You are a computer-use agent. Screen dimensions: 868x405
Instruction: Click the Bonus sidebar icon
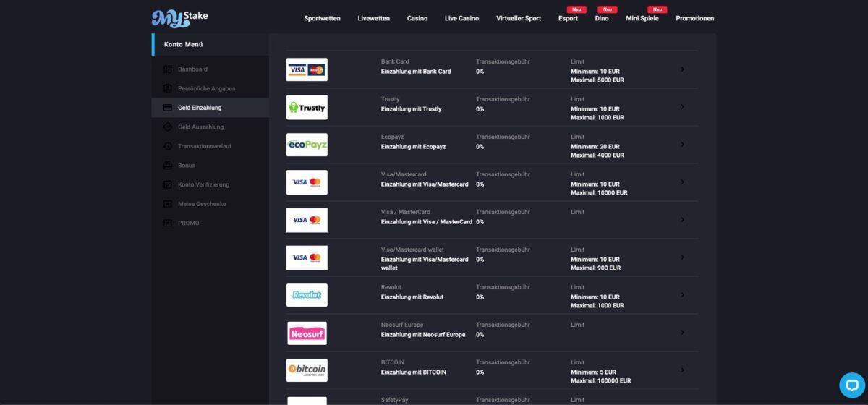(x=168, y=165)
